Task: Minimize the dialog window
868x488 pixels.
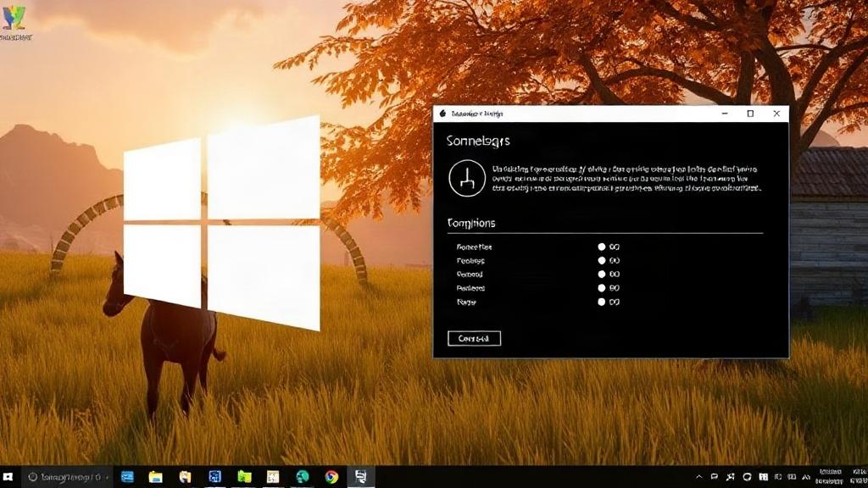Action: (725, 114)
